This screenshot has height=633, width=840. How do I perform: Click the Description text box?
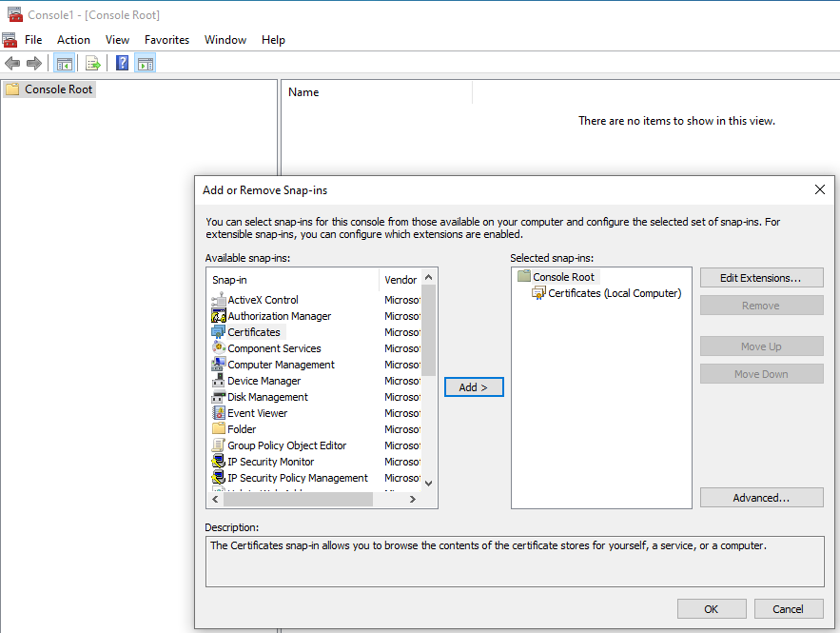515,562
